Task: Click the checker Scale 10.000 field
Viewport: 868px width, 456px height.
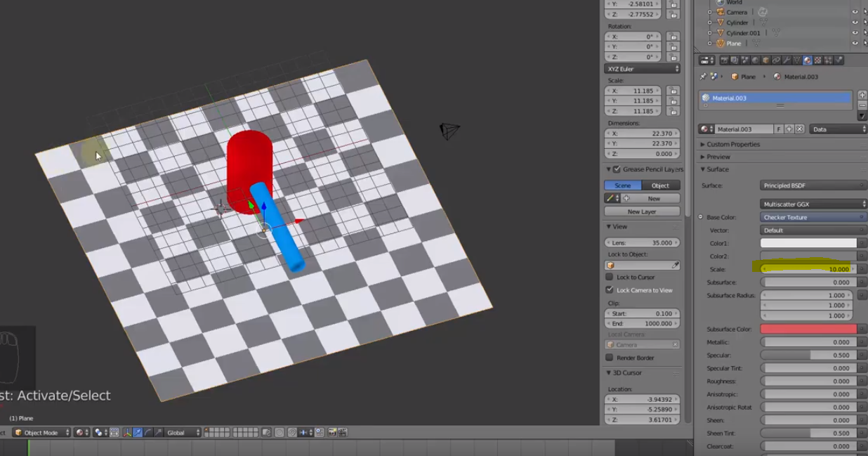Action: point(809,269)
